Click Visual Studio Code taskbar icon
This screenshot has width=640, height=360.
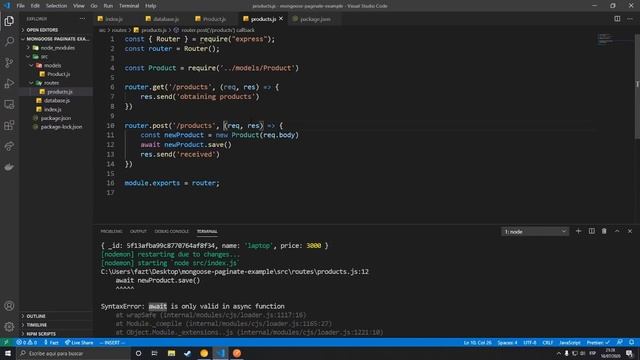click(x=221, y=353)
